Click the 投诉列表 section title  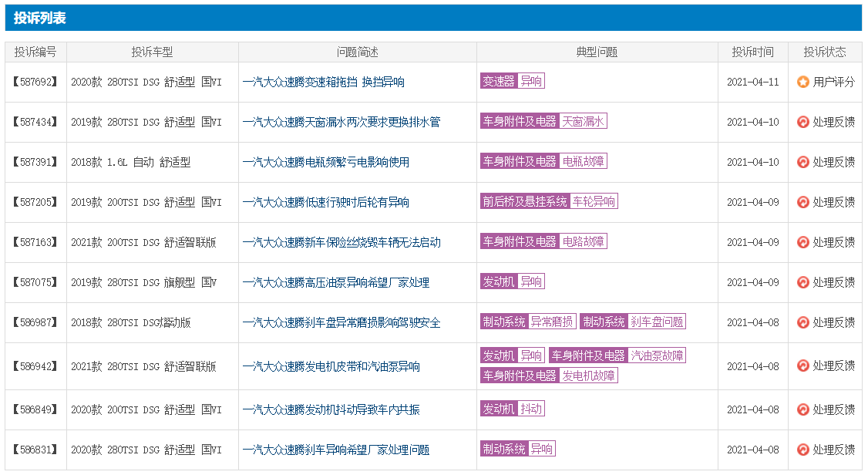click(x=40, y=19)
